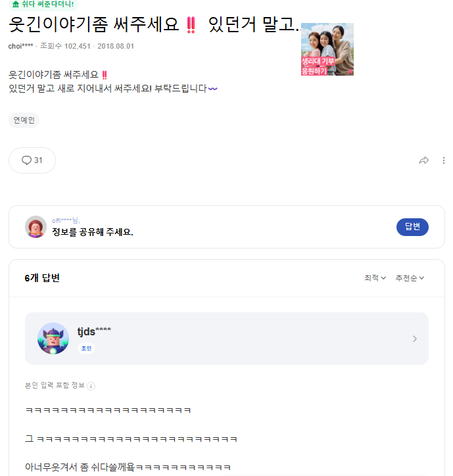This screenshot has height=476, width=453.
Task: Open the tjds**** username link
Action: point(94,331)
